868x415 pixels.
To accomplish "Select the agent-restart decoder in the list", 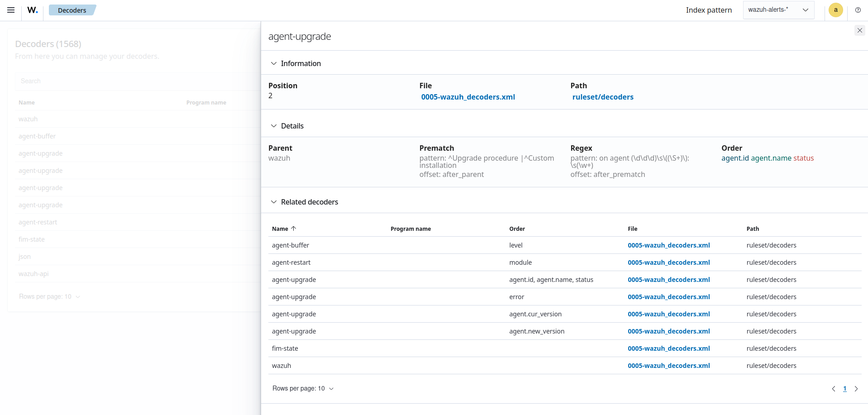I will pyautogui.click(x=38, y=222).
